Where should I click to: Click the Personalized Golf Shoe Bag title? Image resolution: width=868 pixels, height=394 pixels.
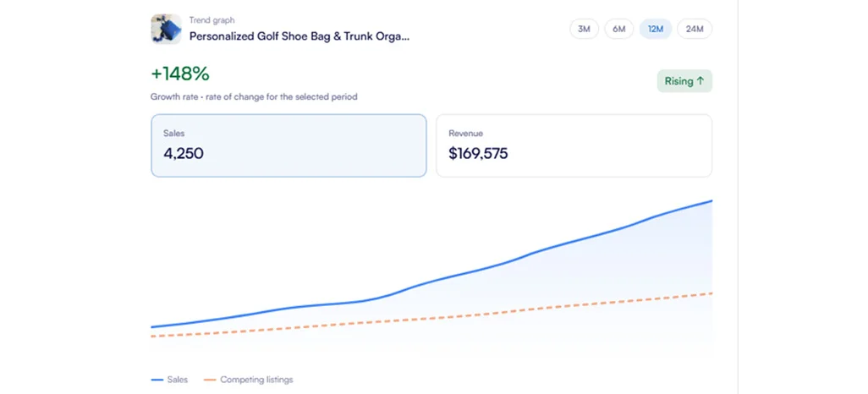tap(299, 36)
